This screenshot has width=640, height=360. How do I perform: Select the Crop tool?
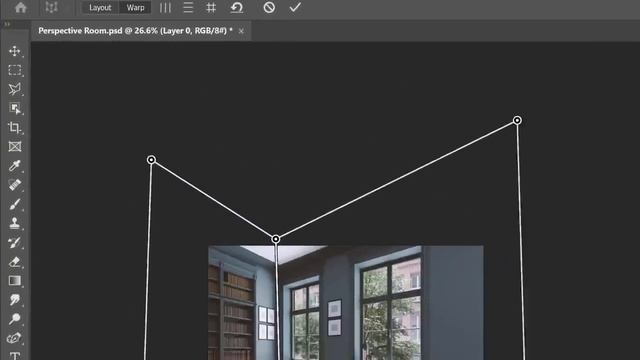click(15, 128)
